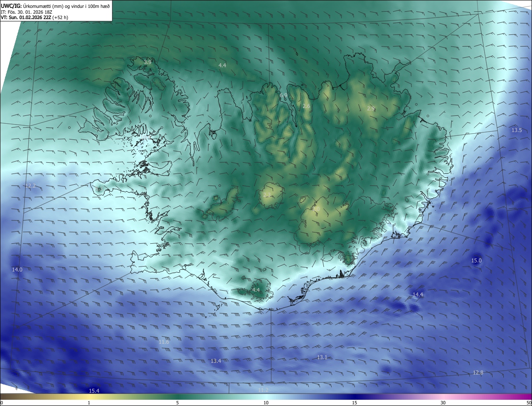Click the legend tick label 5
Screen dimensions: 532x406
point(177,403)
